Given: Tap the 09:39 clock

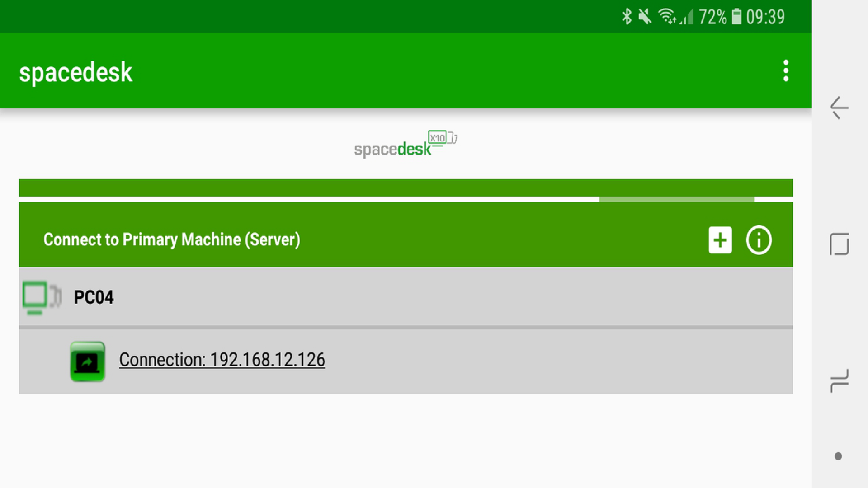Looking at the screenshot, I should (765, 17).
